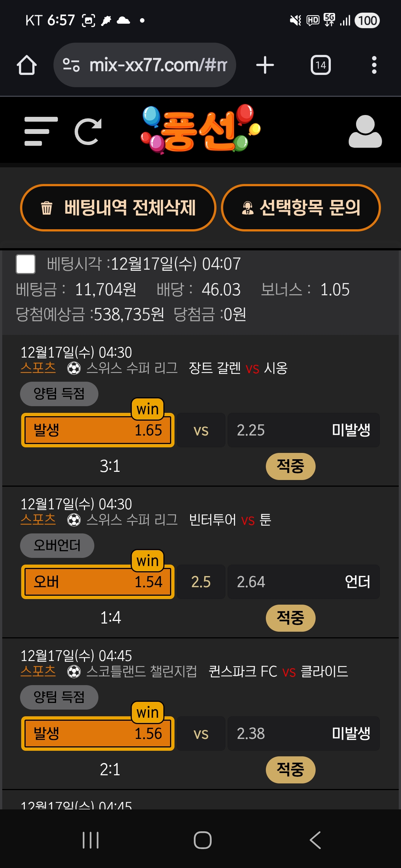401x868 pixels.
Task: Tap the Android back navigation button
Action: (315, 840)
